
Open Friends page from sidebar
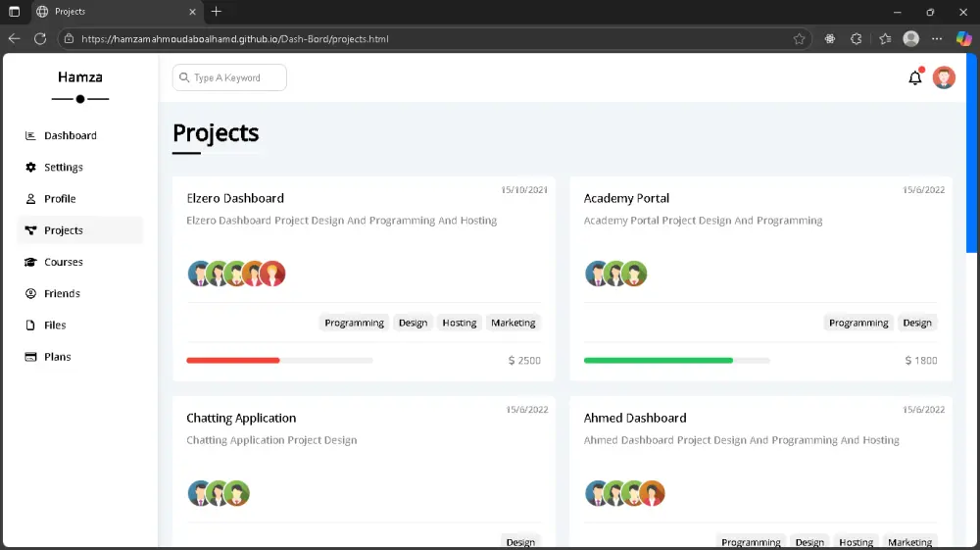pyautogui.click(x=62, y=293)
